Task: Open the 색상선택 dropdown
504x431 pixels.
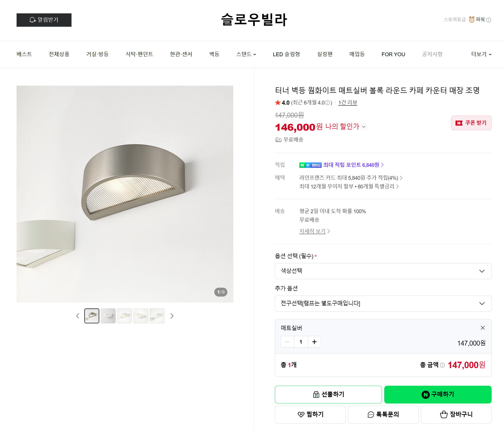Action: click(383, 271)
